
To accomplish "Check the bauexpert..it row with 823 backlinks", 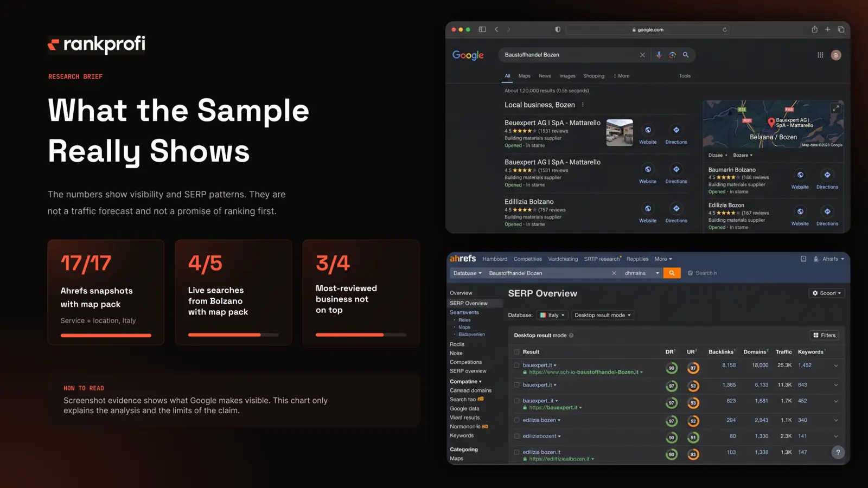I will pos(516,401).
